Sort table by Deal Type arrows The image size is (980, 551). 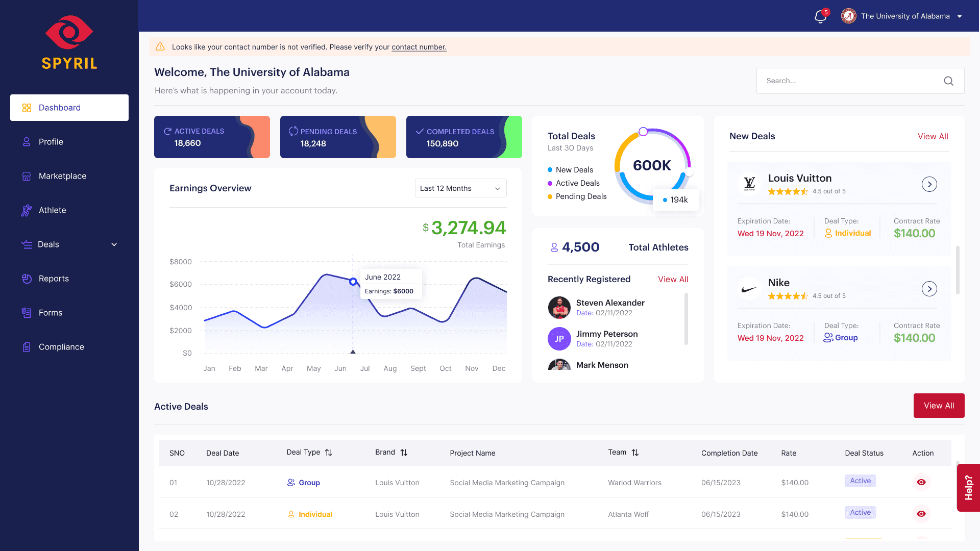coord(329,453)
